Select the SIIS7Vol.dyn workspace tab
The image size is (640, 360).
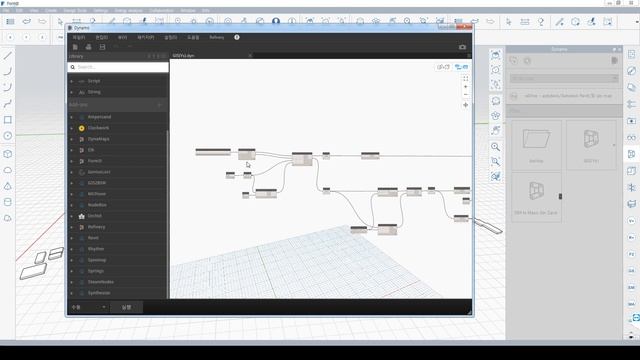pyautogui.click(x=184, y=56)
